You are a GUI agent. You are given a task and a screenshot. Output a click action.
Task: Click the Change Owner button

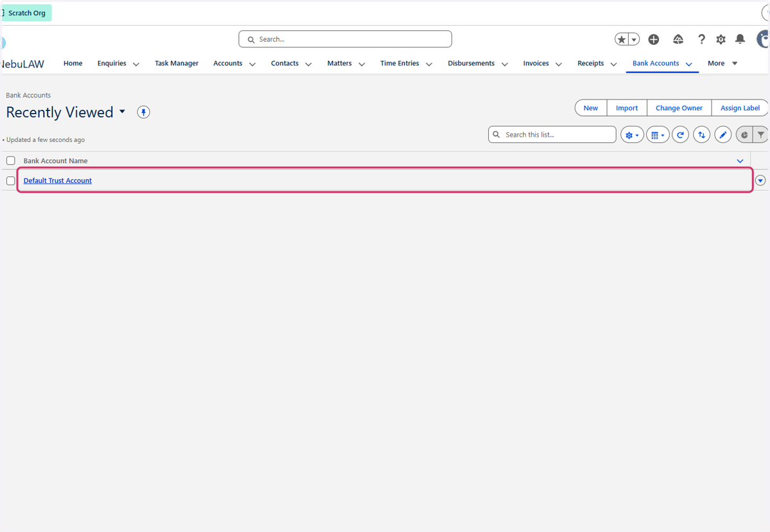click(679, 108)
